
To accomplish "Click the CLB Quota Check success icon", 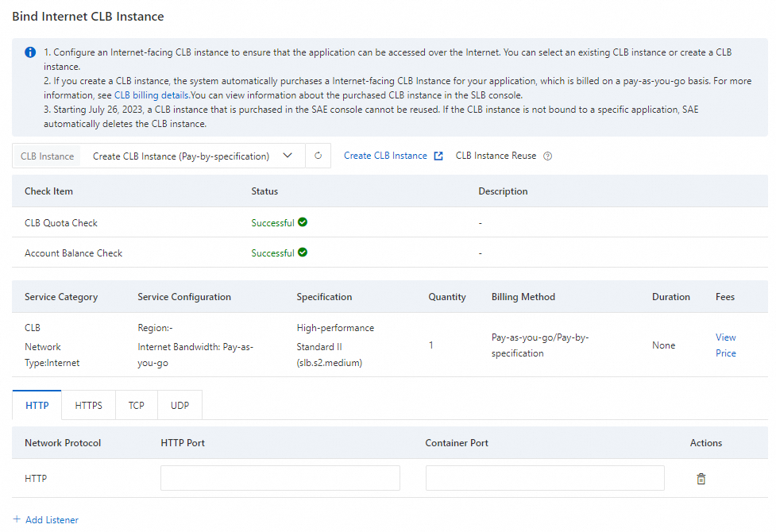I will click(x=303, y=222).
